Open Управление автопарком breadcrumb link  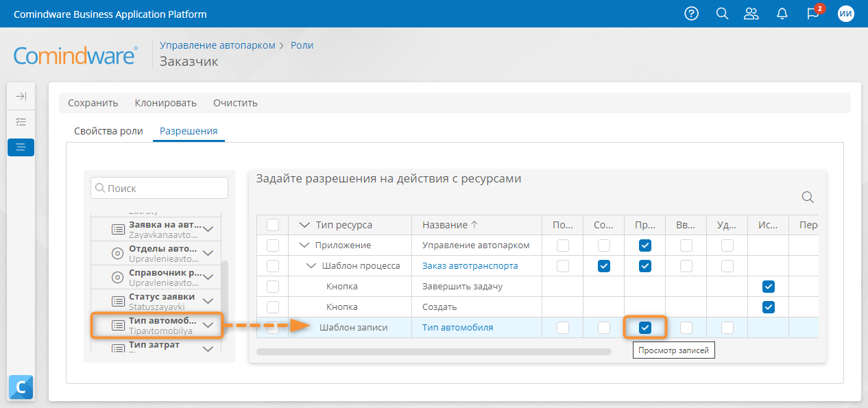pos(217,45)
